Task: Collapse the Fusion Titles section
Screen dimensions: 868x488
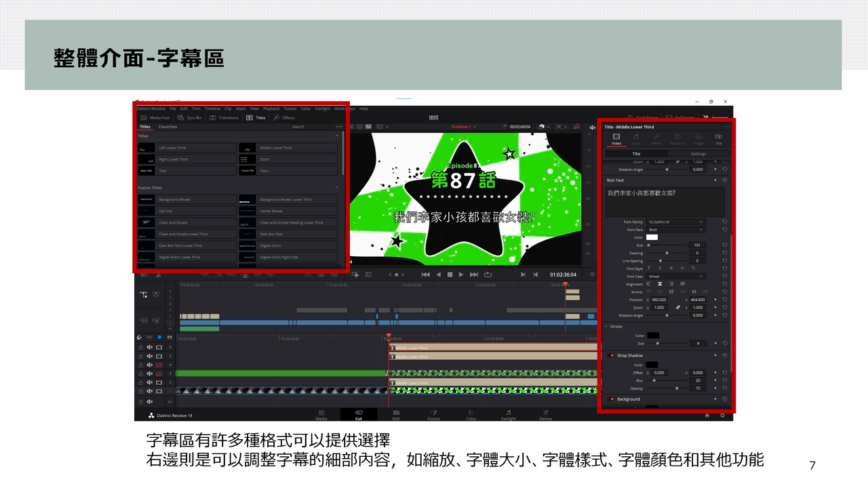Action: point(337,187)
